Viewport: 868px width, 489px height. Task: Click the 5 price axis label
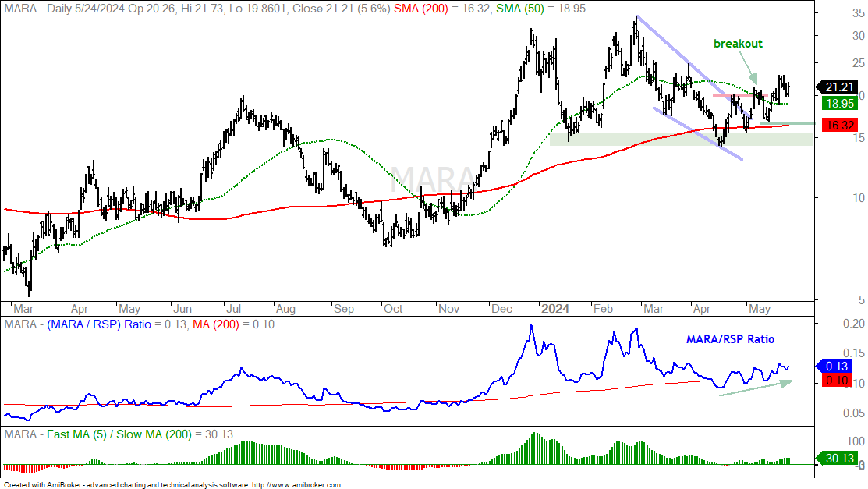tap(861, 300)
